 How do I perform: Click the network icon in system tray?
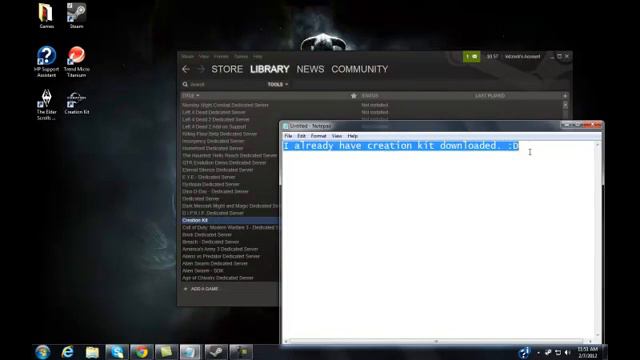pos(558,352)
